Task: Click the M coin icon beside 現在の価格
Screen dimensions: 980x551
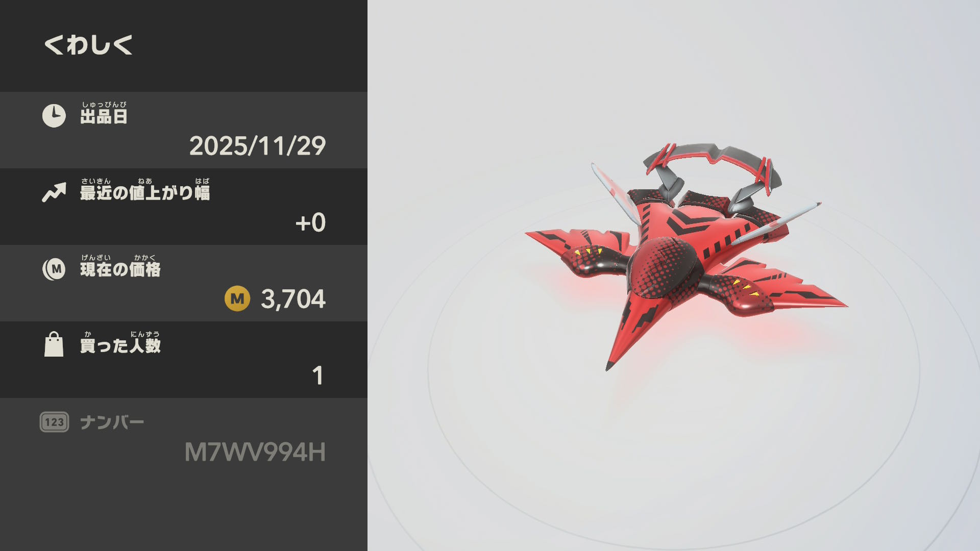Action: 54,269
